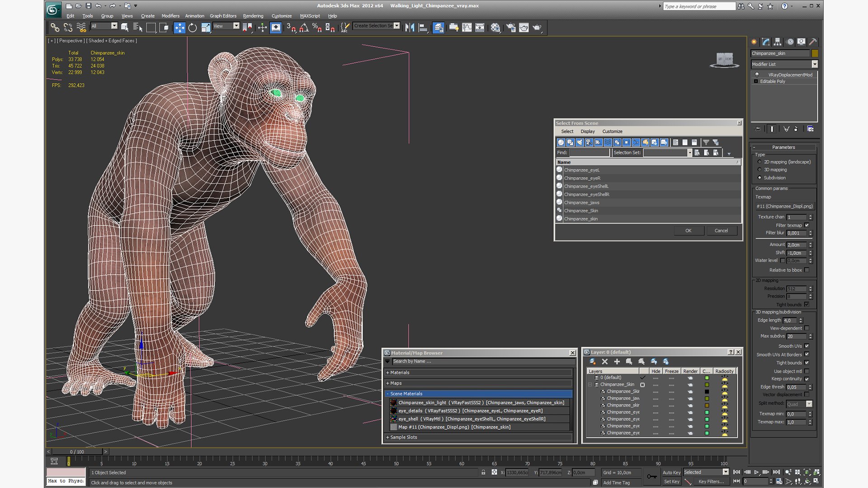Screen dimensions: 868x488
Task: Switch to the Hierarchy command panel tab
Action: 778,42
